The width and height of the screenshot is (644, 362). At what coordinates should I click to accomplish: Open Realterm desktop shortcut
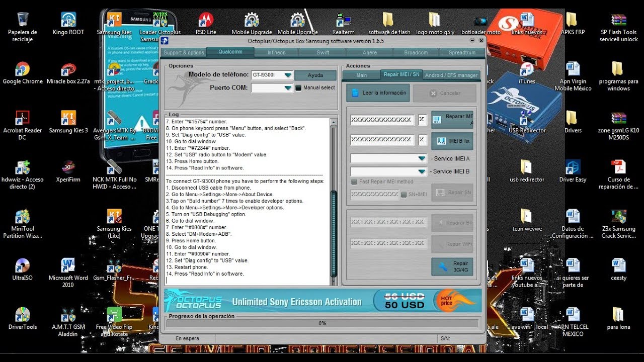(344, 24)
